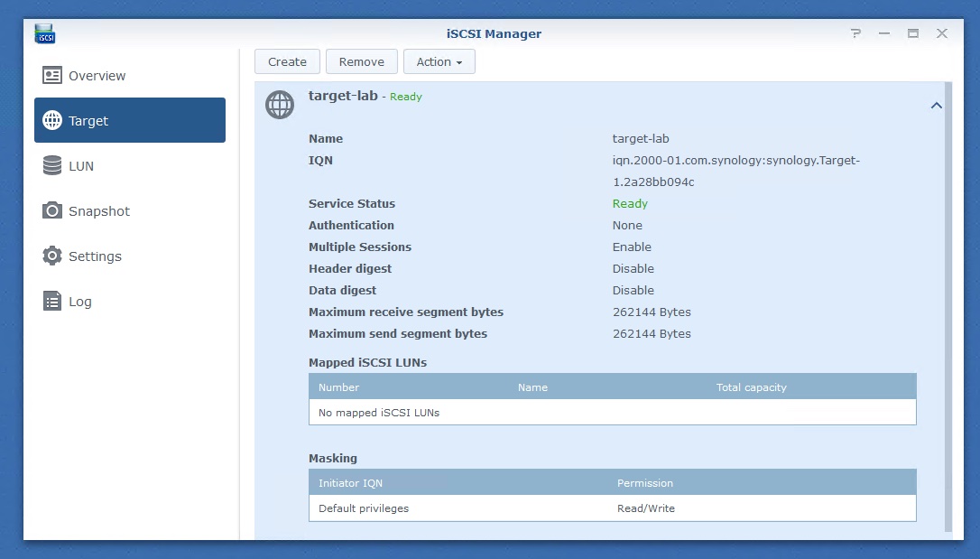Viewport: 980px width, 559px height.
Task: Click the vertical scrollbar of target list
Action: pos(947,307)
